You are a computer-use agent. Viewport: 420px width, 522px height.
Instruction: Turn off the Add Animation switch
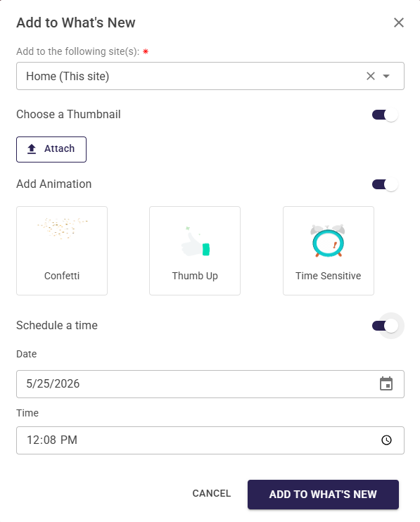pos(385,184)
